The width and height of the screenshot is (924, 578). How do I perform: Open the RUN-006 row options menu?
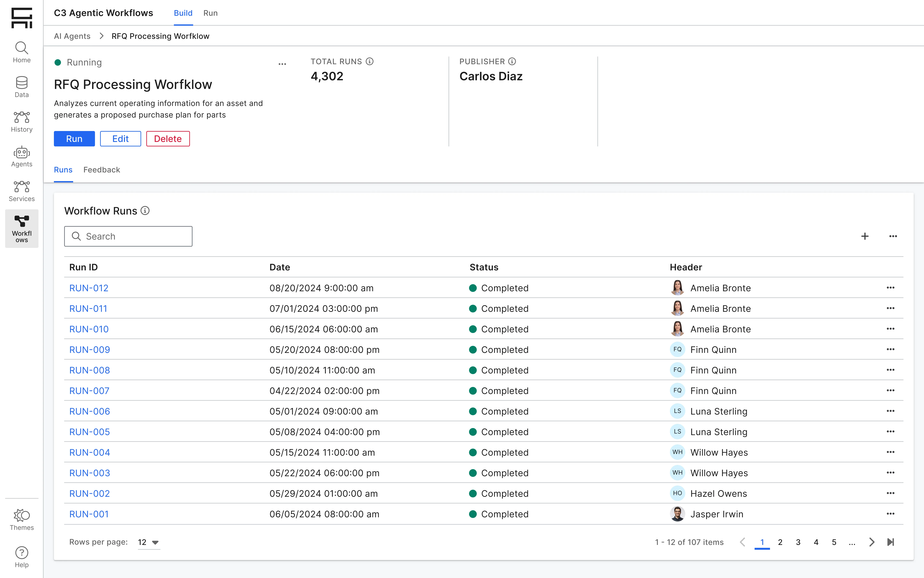(x=891, y=411)
